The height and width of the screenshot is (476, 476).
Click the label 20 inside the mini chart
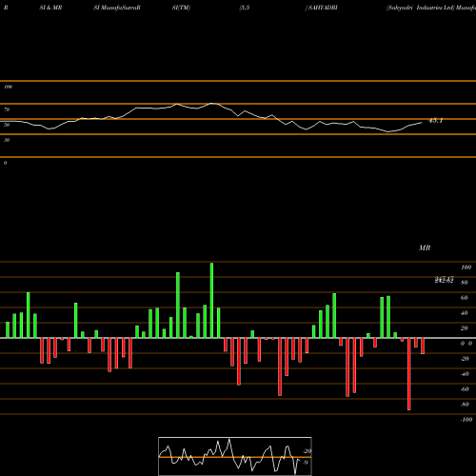307,451
